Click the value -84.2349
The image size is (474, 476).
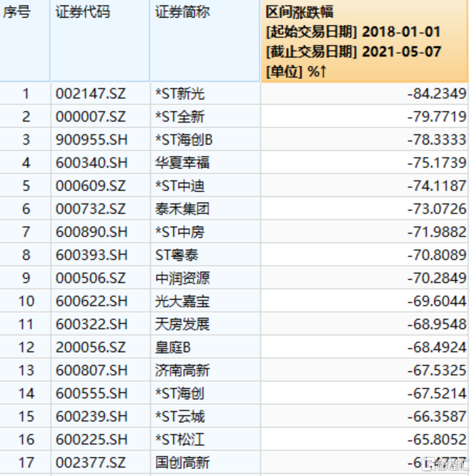pos(437,94)
